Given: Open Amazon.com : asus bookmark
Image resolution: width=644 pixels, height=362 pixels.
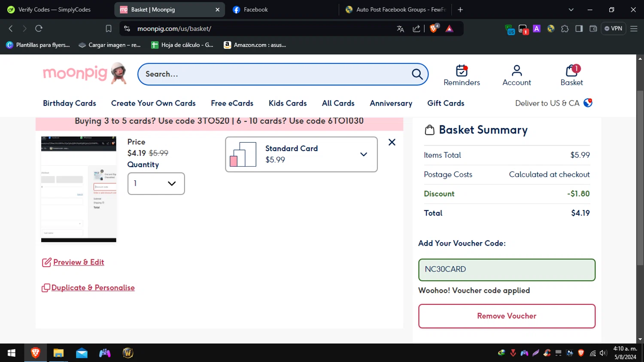Looking at the screenshot, I should point(255,45).
